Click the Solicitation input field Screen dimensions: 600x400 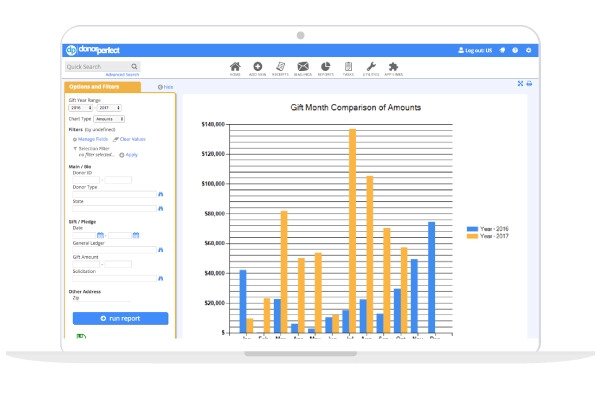coord(114,278)
